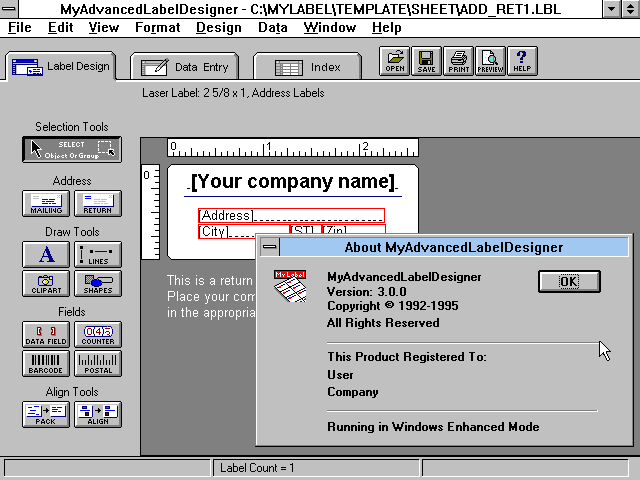
Task: Switch to the Data Entry tab
Action: click(x=184, y=67)
